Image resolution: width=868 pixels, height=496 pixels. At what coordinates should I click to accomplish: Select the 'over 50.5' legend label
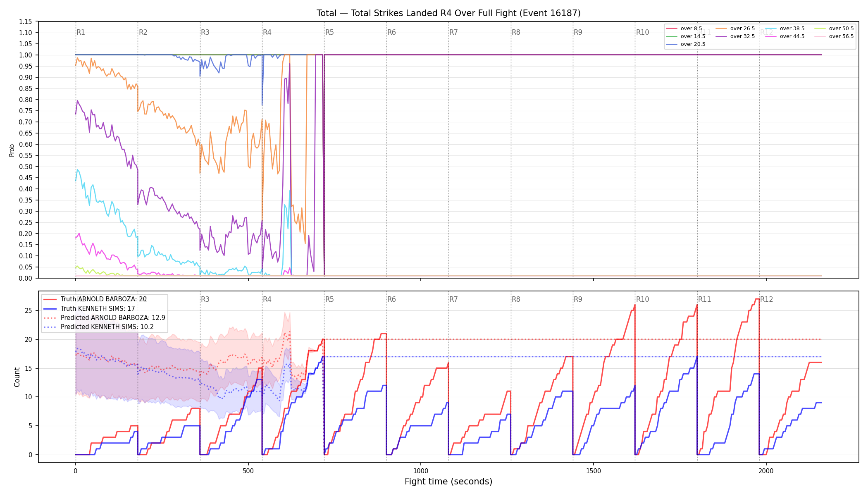click(841, 29)
